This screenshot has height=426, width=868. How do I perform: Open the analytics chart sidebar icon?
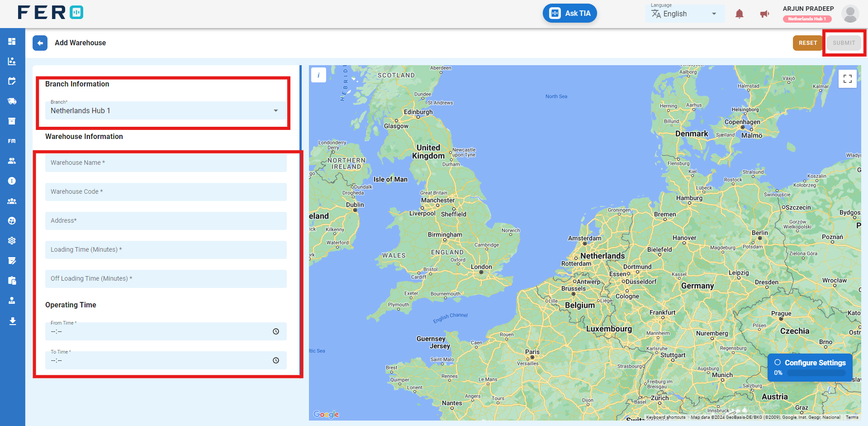click(x=12, y=61)
